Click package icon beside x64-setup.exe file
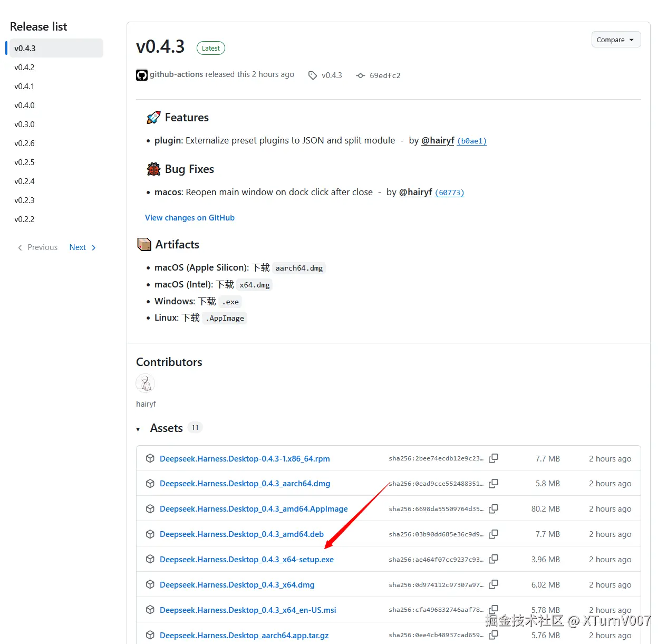 tap(150, 559)
